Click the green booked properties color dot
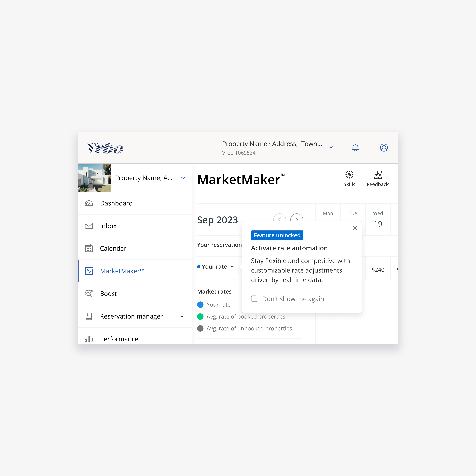This screenshot has height=476, width=476. pyautogui.click(x=200, y=317)
